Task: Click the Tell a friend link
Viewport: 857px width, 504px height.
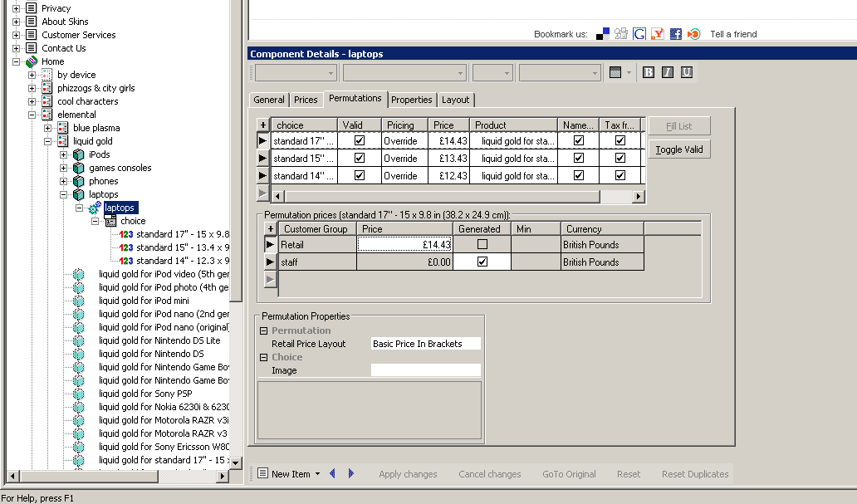Action: (733, 34)
